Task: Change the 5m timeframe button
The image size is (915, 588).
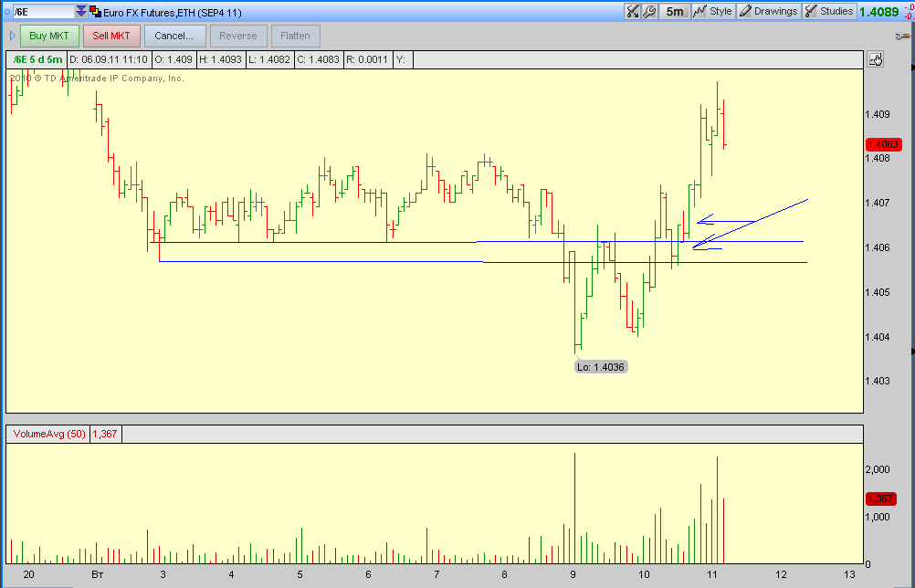Action: (x=675, y=11)
